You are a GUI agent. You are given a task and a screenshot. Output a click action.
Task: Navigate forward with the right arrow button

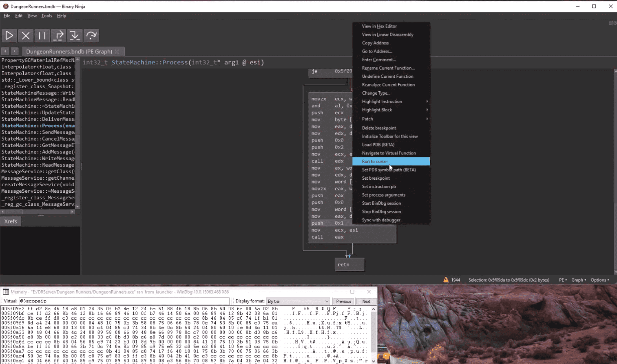click(14, 51)
